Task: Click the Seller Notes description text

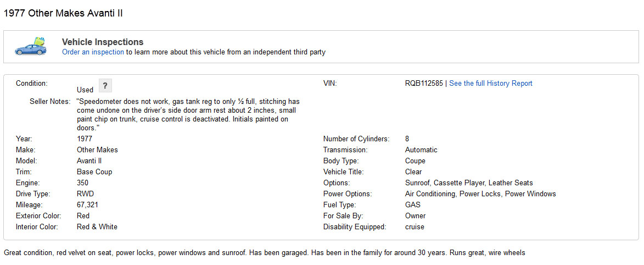Action: [188, 114]
